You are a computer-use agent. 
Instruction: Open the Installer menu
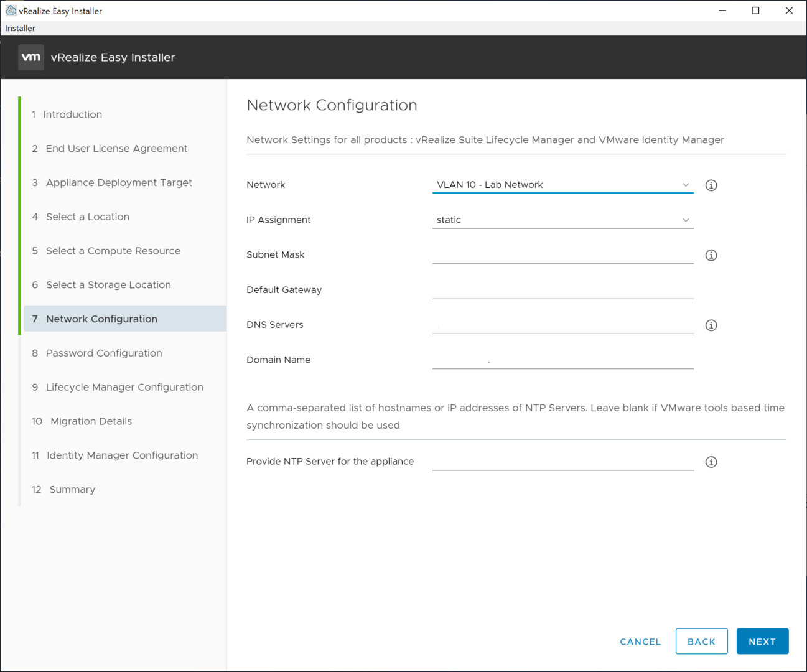(x=21, y=28)
